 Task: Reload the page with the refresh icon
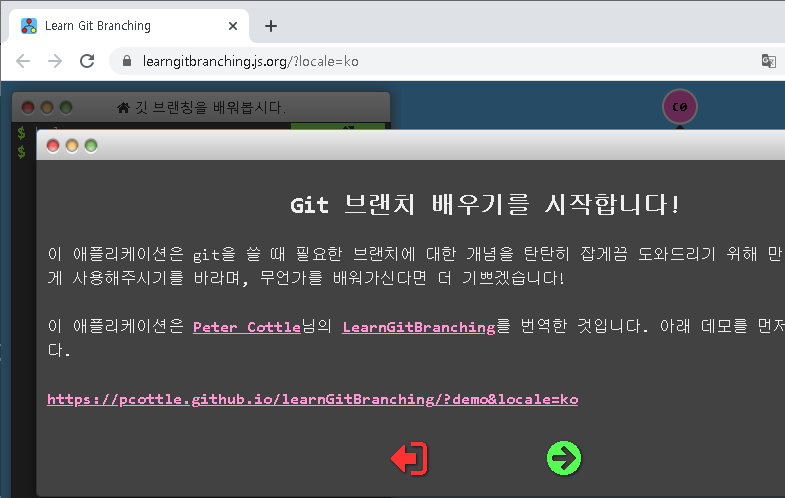click(87, 61)
